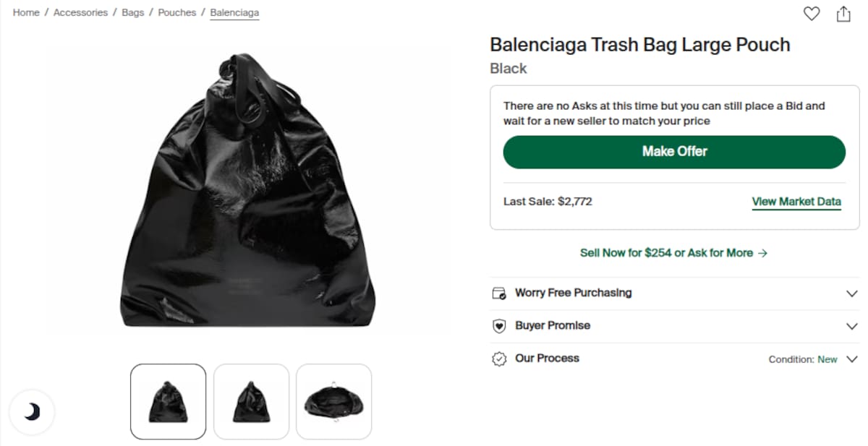The height and width of the screenshot is (446, 868).
Task: Open View Market Data link
Action: pyautogui.click(x=796, y=202)
